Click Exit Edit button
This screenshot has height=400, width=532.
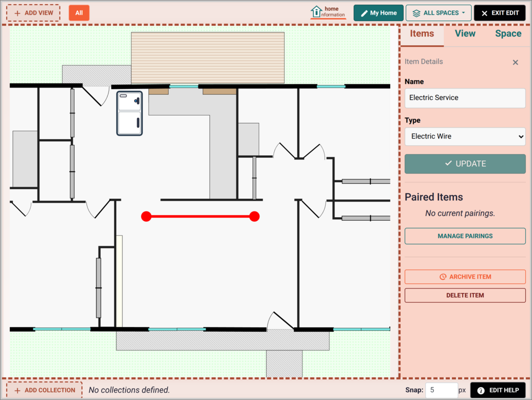click(499, 13)
